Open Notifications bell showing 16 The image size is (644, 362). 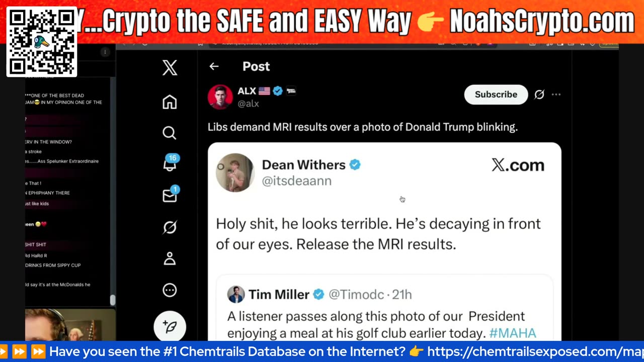click(170, 163)
